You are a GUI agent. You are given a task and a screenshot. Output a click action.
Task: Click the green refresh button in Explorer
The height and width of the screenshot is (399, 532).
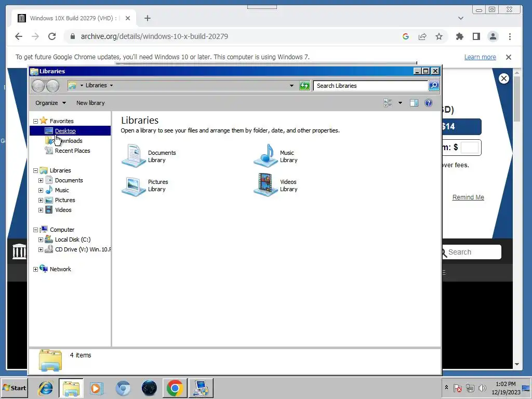pos(304,86)
